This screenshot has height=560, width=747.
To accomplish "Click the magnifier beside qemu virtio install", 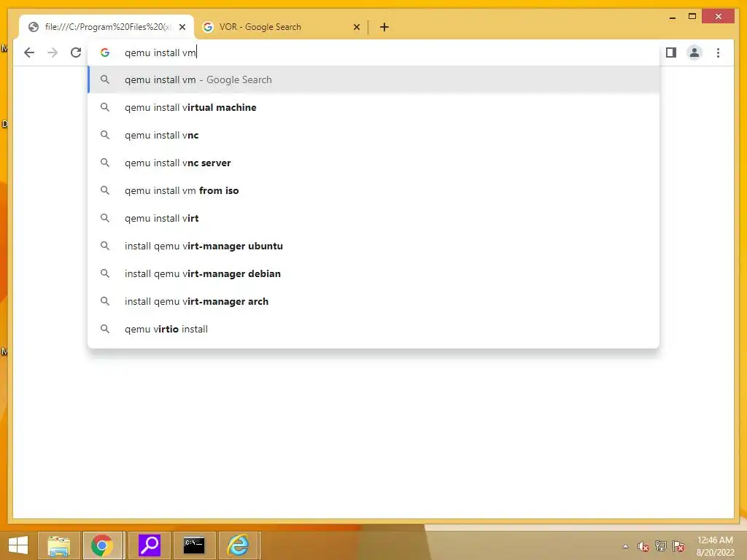I will 105,329.
